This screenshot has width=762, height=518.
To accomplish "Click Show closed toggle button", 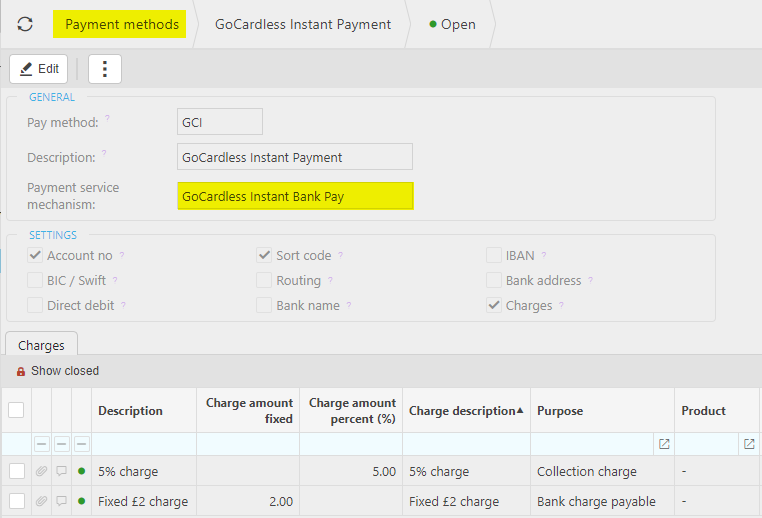I will click(x=57, y=371).
